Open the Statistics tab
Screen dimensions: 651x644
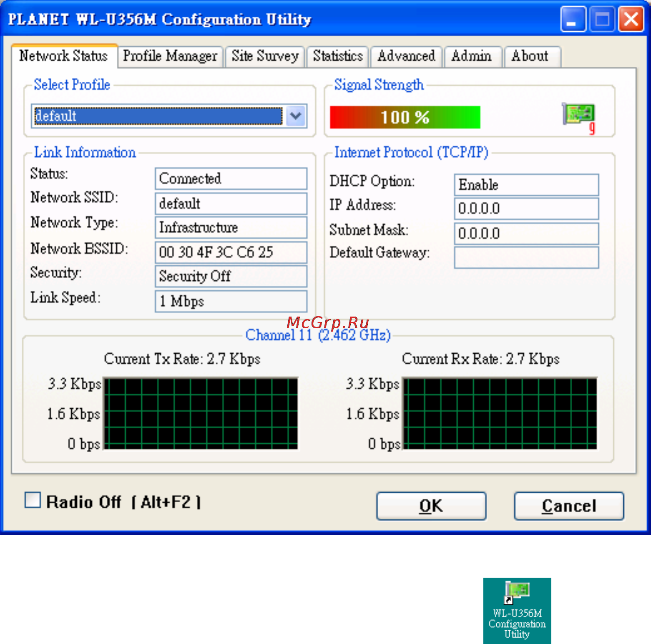point(338,56)
